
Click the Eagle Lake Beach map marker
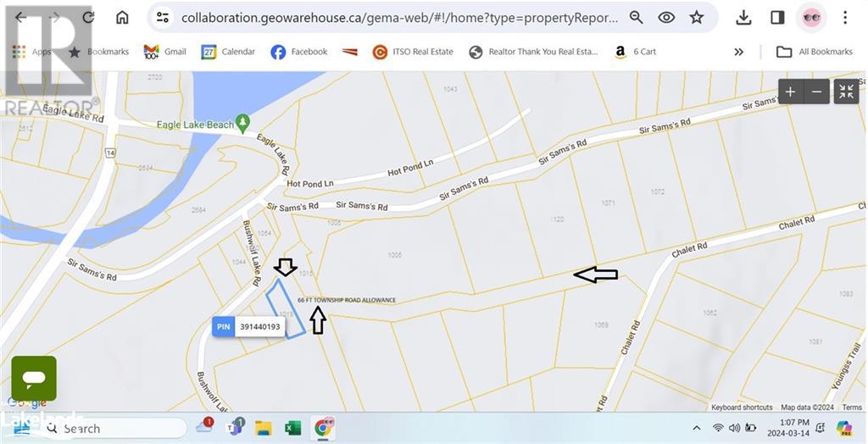pos(243,124)
